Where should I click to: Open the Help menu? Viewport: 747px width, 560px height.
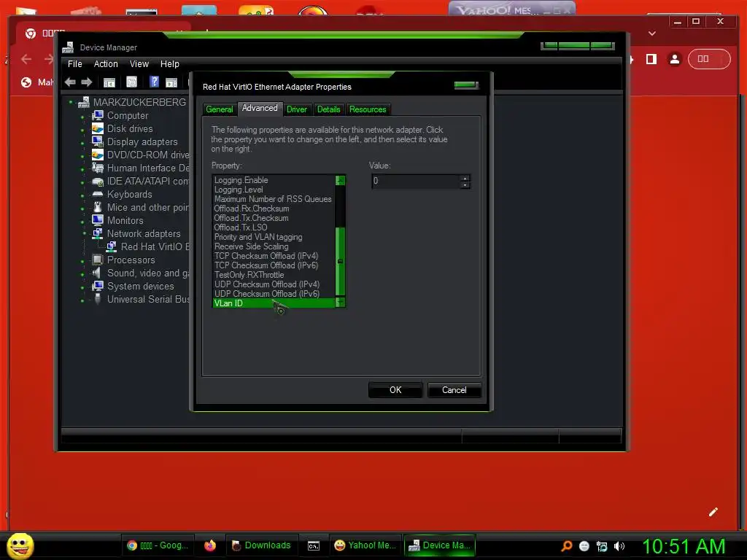[x=169, y=64]
